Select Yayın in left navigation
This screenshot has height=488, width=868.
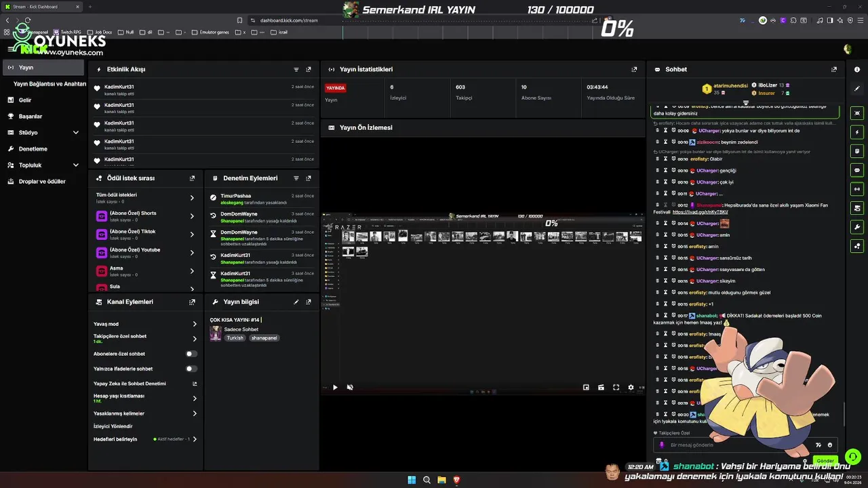(44, 68)
